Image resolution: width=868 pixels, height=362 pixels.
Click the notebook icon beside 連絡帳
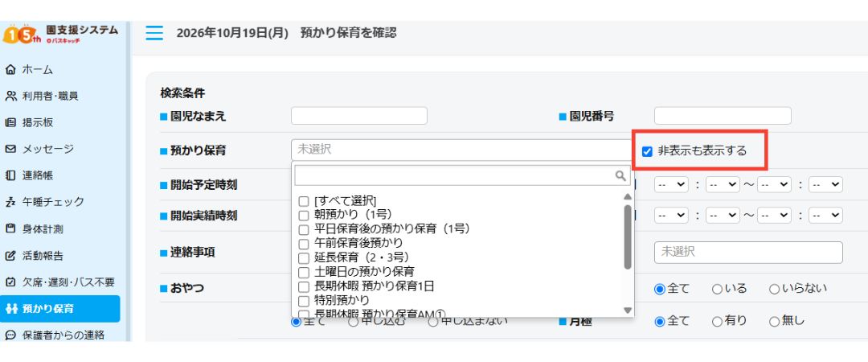pos(10,175)
